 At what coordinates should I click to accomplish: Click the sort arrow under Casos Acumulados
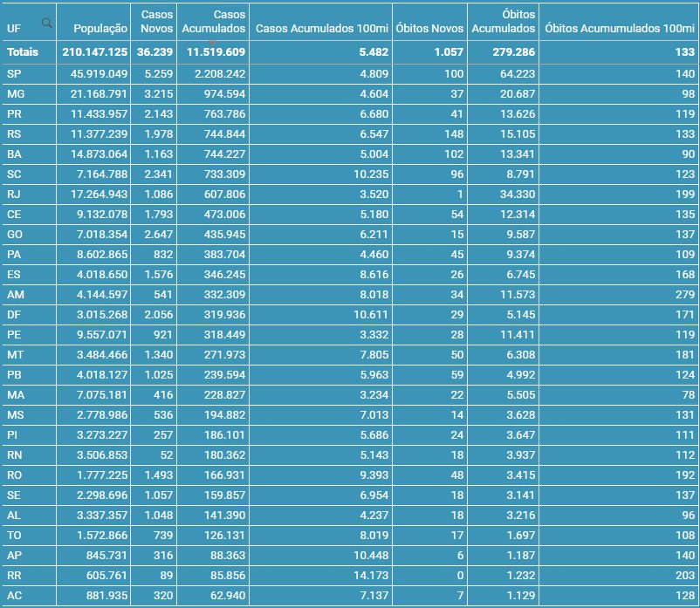(x=212, y=40)
